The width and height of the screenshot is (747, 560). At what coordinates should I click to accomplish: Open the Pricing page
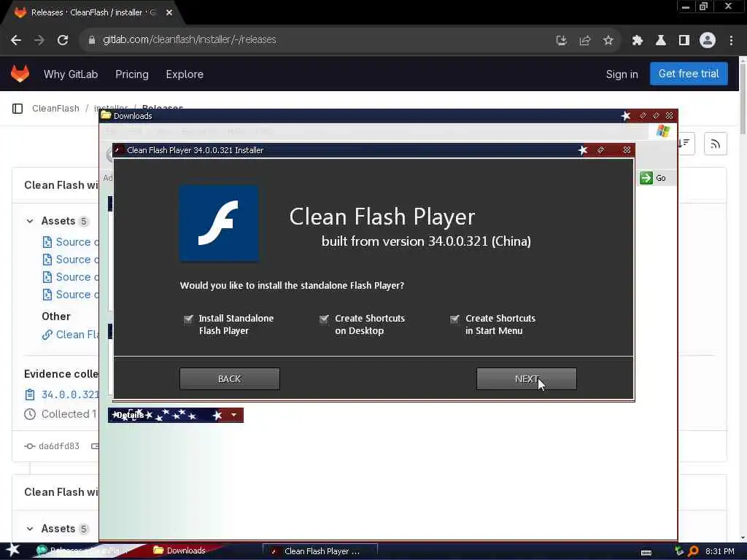[132, 74]
